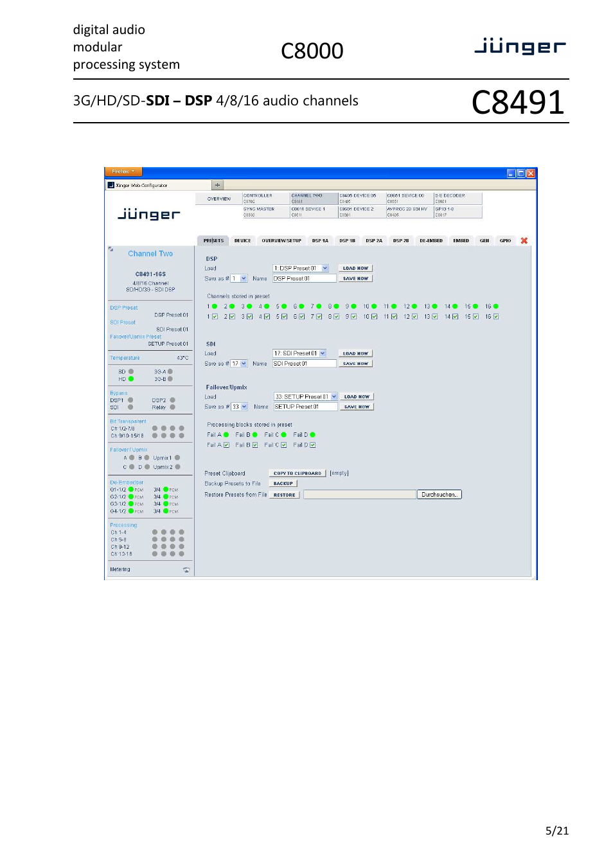Open the GPIO tab

point(506,241)
